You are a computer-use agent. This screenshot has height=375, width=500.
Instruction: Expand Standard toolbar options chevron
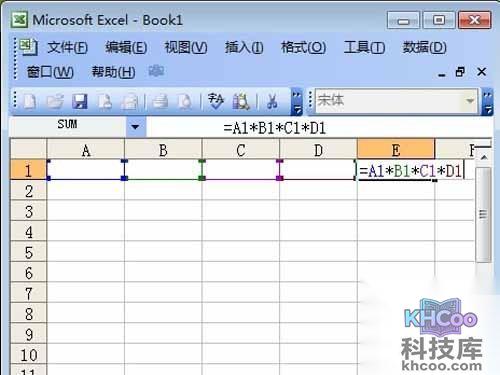[x=297, y=102]
